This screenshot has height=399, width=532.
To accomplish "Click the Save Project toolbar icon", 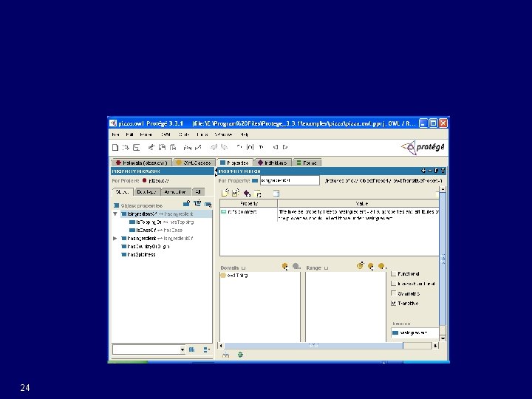I will click(137, 147).
